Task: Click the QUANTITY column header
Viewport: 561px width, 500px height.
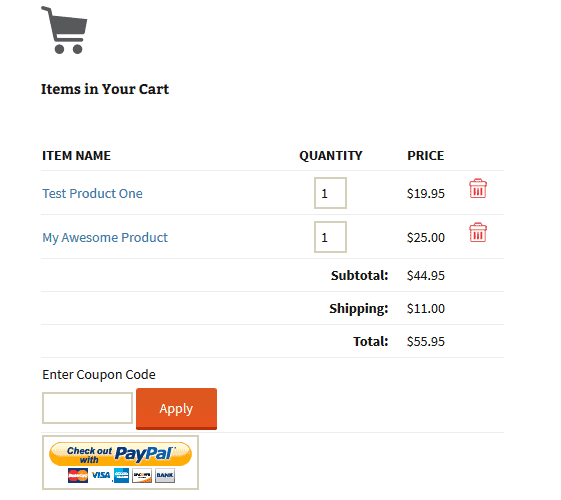Action: coord(331,156)
